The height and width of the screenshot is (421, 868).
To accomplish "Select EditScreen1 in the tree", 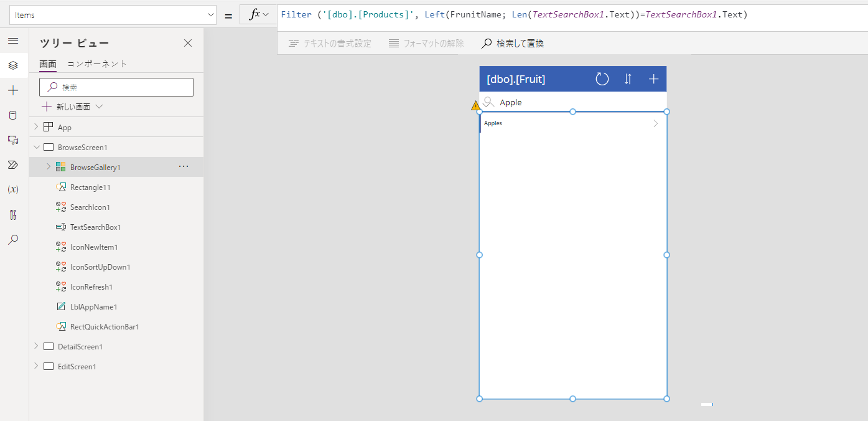I will point(77,366).
